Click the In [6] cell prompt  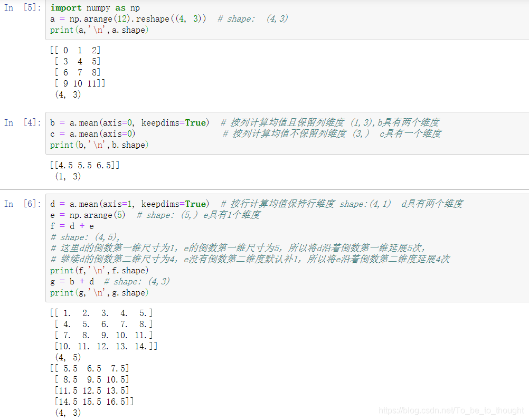[22, 204]
